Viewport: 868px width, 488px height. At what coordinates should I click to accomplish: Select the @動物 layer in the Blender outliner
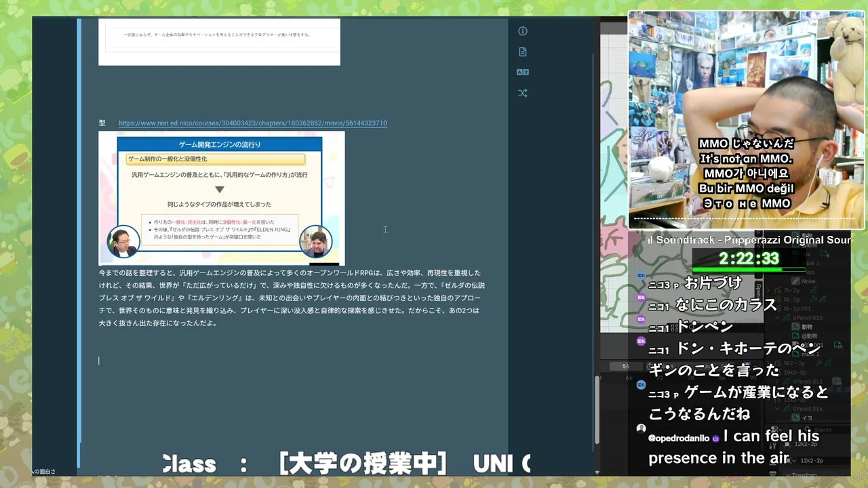(x=810, y=337)
